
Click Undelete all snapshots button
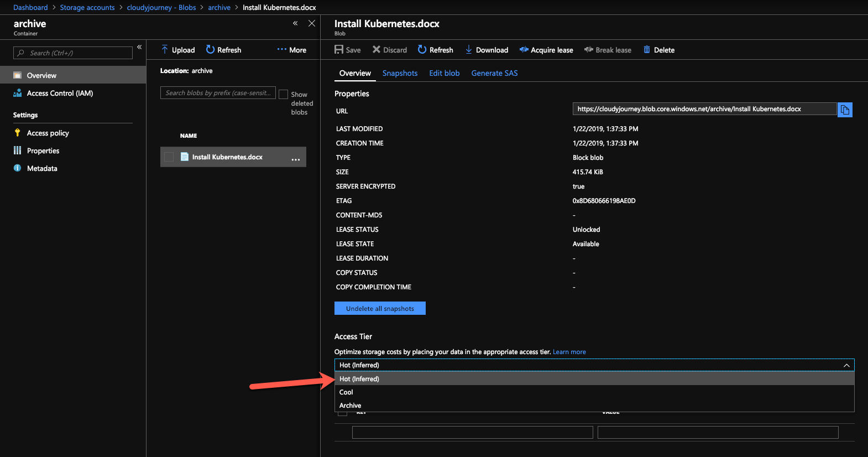pos(380,308)
